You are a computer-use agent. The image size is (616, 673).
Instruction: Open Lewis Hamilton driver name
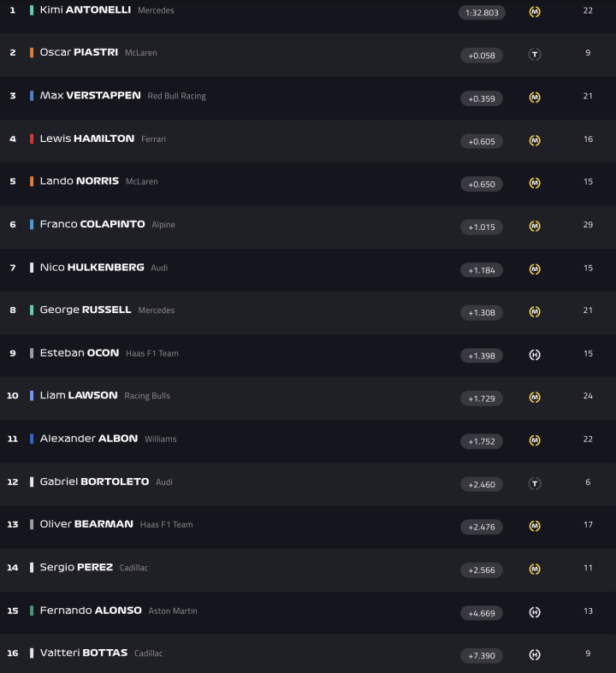click(86, 139)
